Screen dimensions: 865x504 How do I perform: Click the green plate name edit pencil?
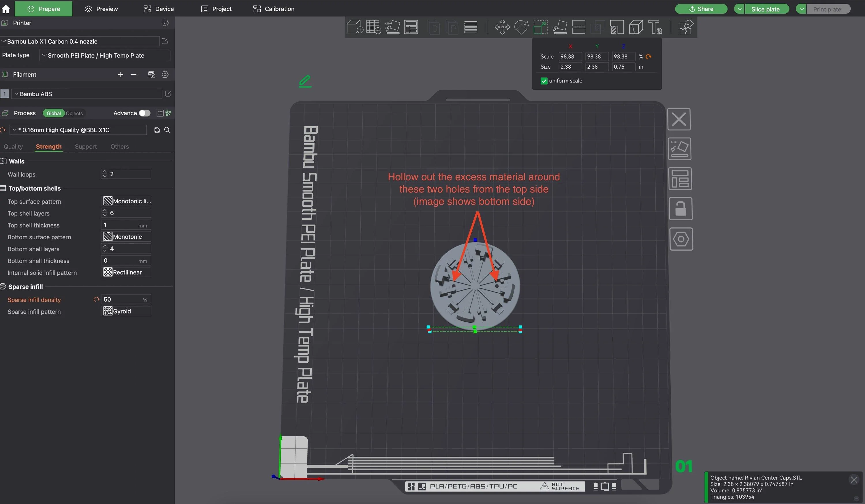[x=305, y=81]
